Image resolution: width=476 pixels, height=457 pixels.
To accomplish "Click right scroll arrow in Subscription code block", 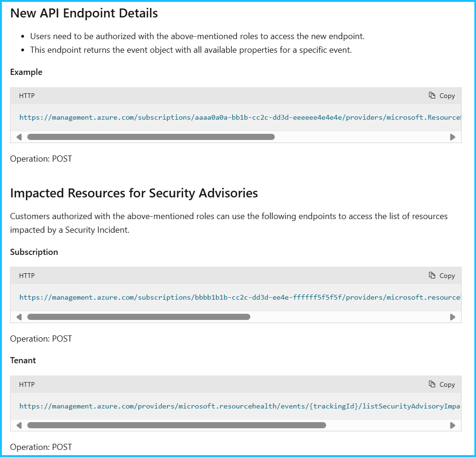I will tap(452, 317).
